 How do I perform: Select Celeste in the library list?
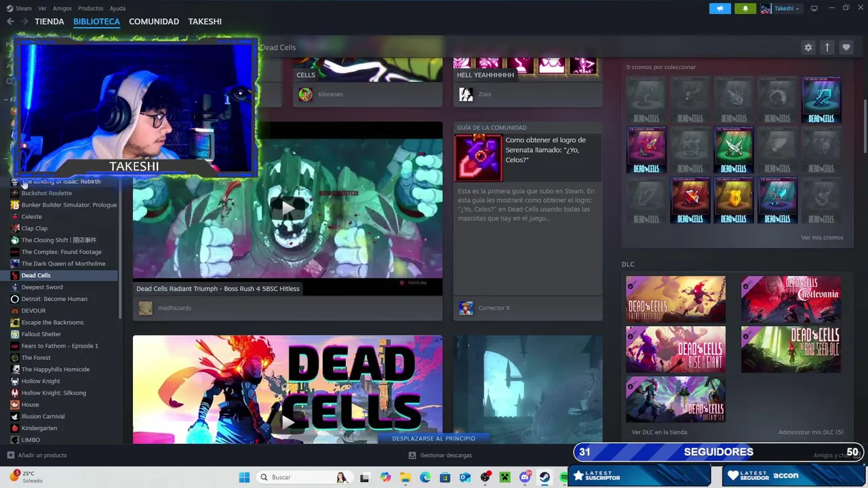(64, 217)
